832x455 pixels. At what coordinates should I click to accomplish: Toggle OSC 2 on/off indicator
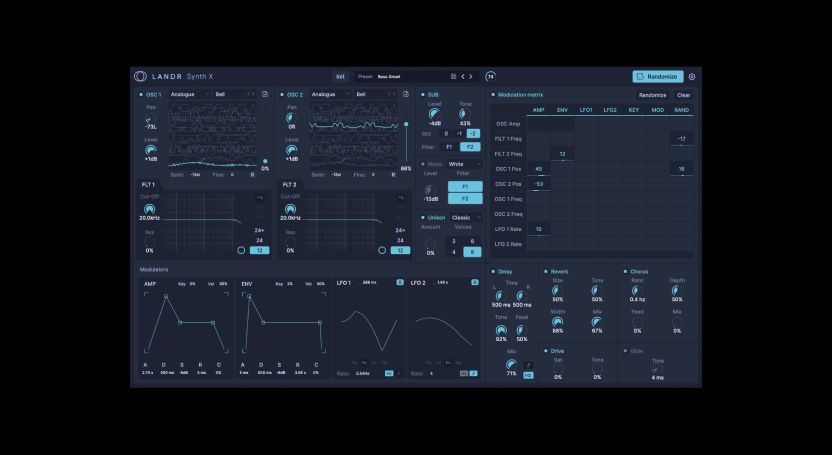pyautogui.click(x=282, y=94)
